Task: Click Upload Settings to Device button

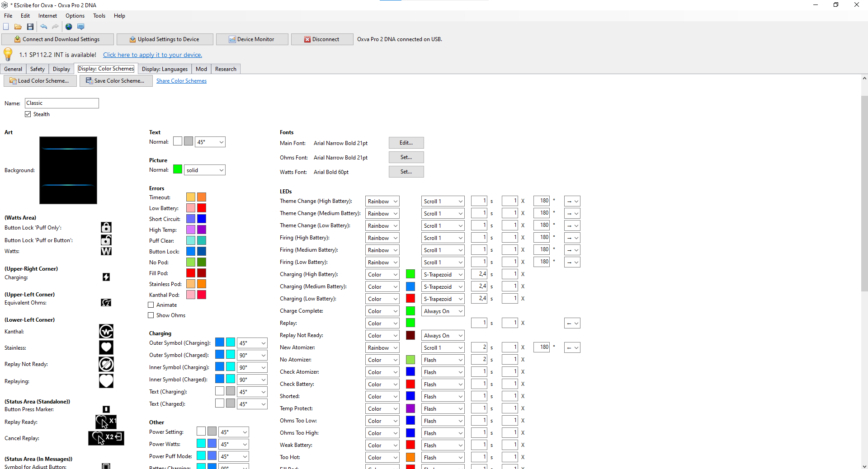Action: [165, 39]
